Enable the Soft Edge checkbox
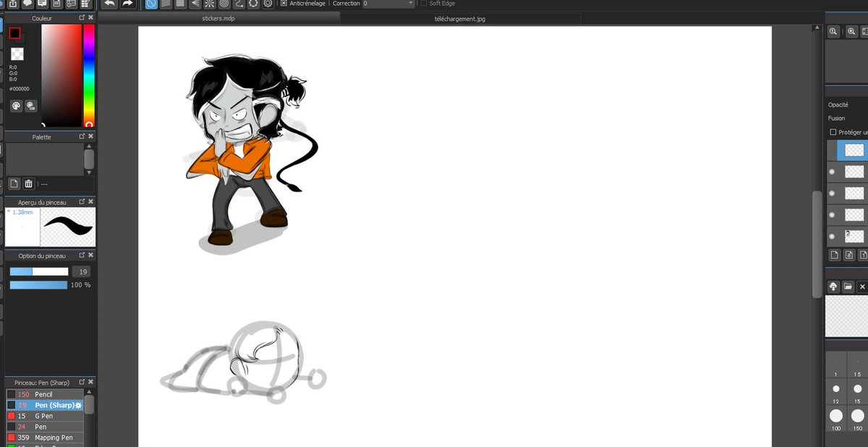Image resolution: width=868 pixels, height=447 pixels. click(424, 4)
